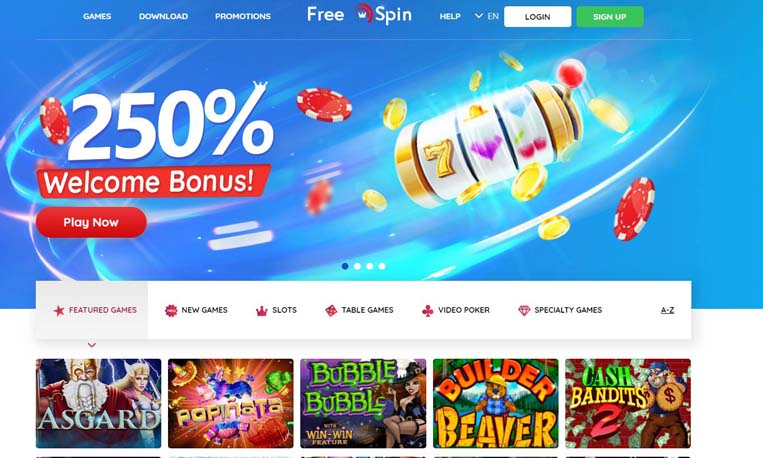The height and width of the screenshot is (458, 763).
Task: Select the third carousel slide dot
Action: click(x=370, y=266)
